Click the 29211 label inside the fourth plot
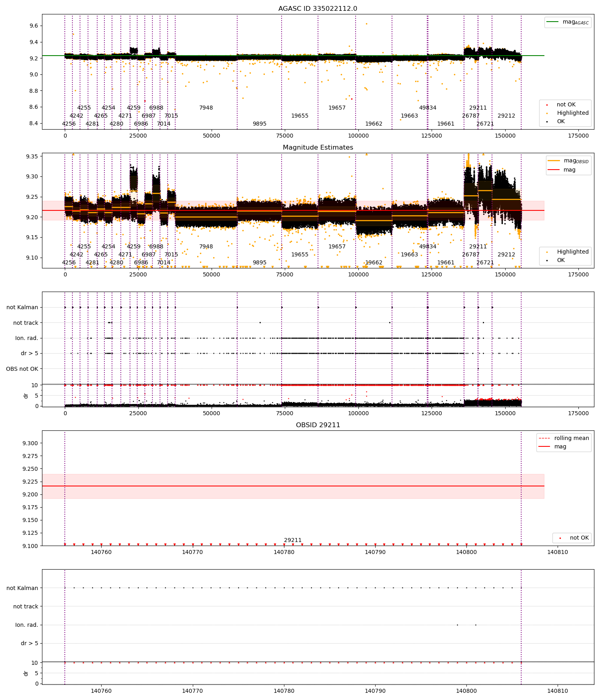Screen dimensions: 600x700 pos(293,540)
